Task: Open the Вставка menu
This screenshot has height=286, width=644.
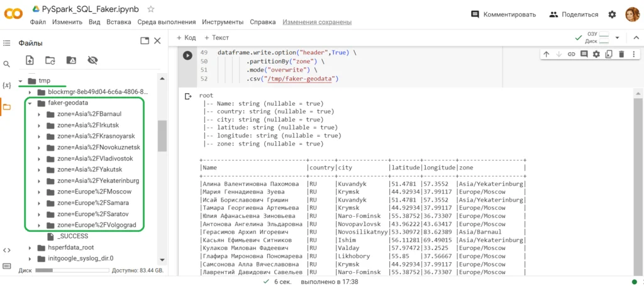Action: click(119, 22)
